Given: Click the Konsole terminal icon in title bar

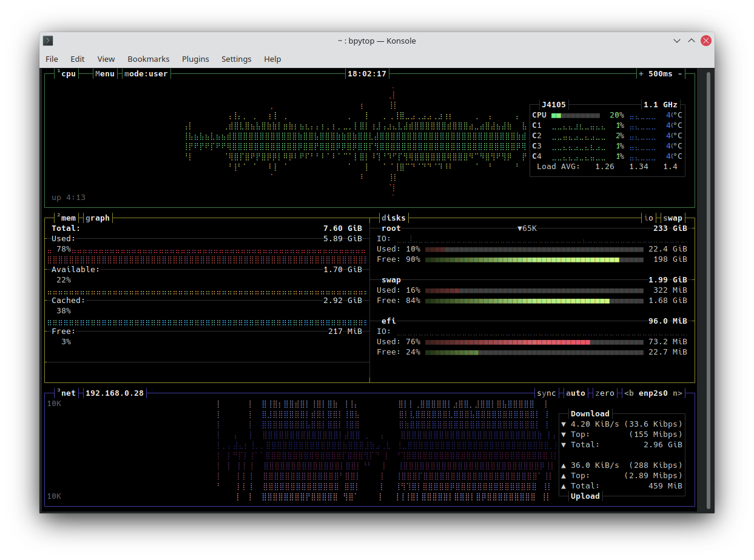Looking at the screenshot, I should tap(49, 41).
